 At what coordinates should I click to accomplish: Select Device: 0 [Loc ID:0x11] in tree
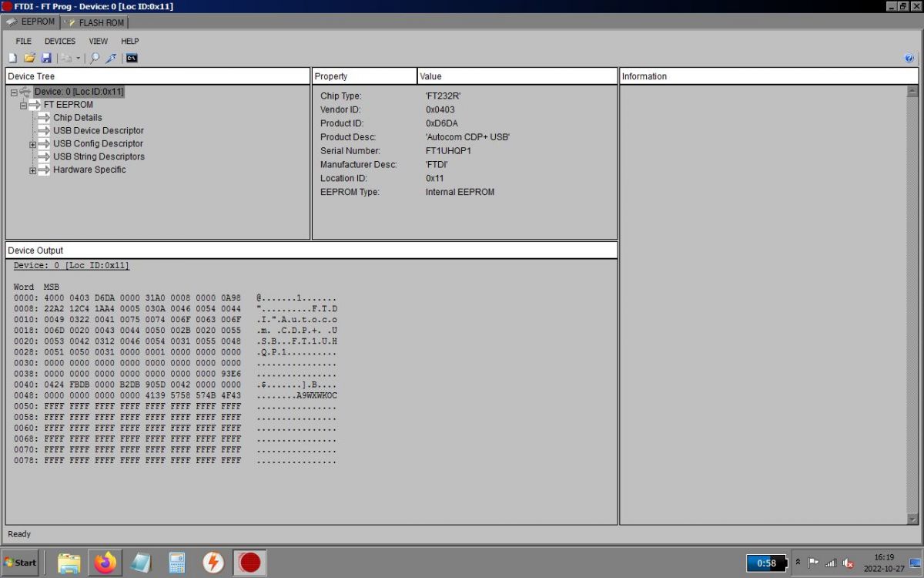click(79, 92)
